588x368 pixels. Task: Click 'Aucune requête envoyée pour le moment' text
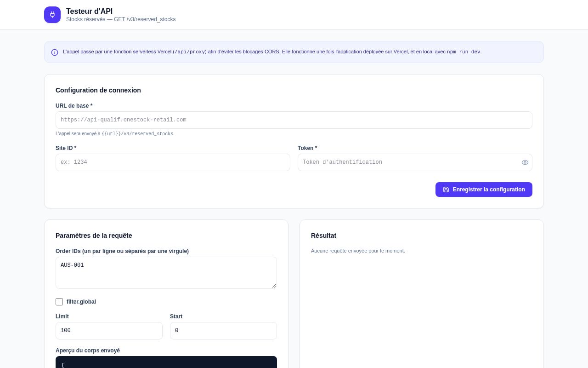point(358,251)
